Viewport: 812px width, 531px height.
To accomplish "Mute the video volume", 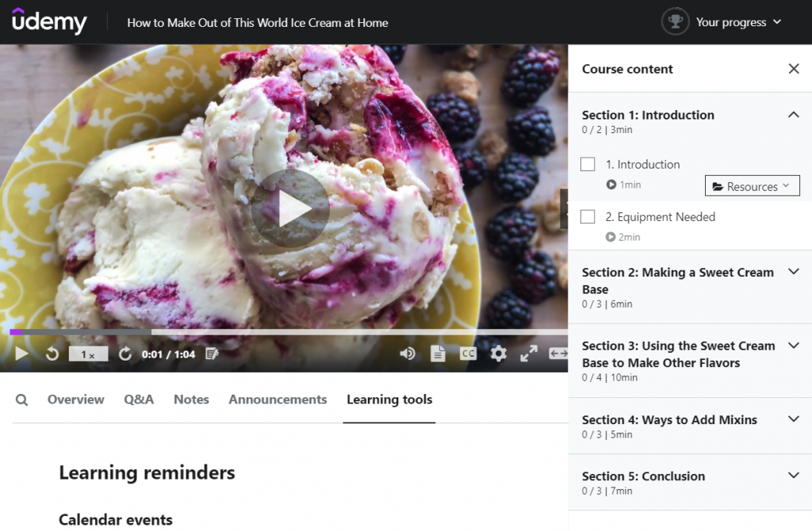I will (408, 353).
